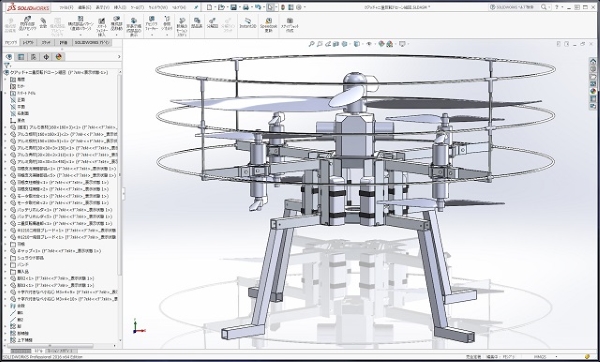Click the Hide/Show items eye icon
600x362 pixels.
coord(369,44)
